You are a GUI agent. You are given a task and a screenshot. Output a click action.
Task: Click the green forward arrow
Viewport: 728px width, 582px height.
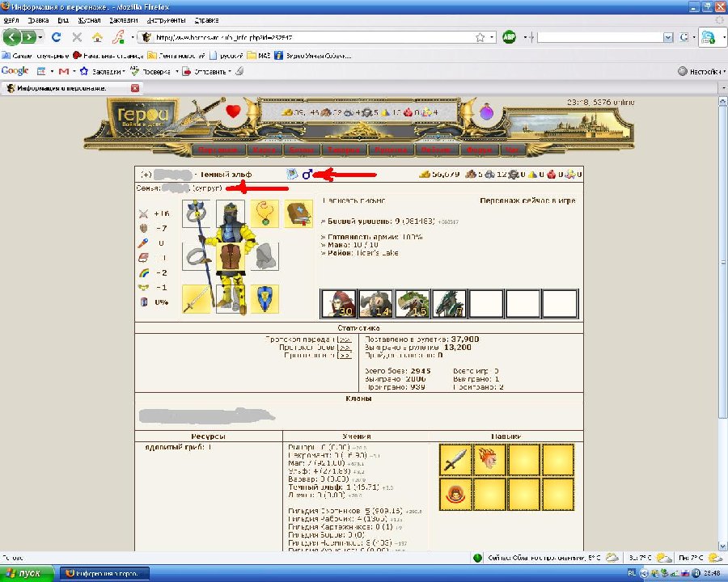(29, 37)
